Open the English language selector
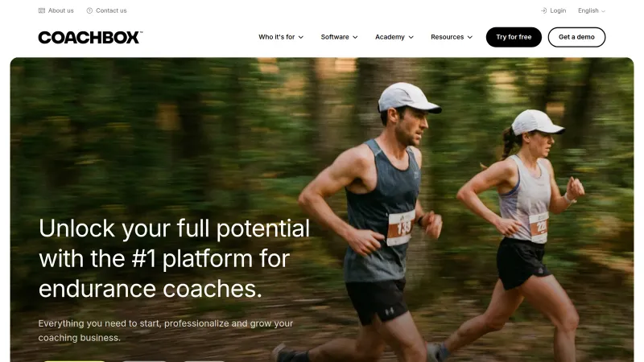644x362 pixels. [x=592, y=10]
